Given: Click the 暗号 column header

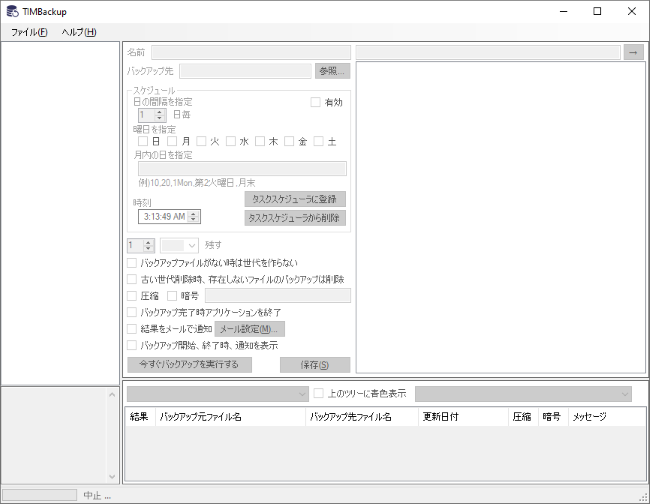Looking at the screenshot, I should (553, 417).
